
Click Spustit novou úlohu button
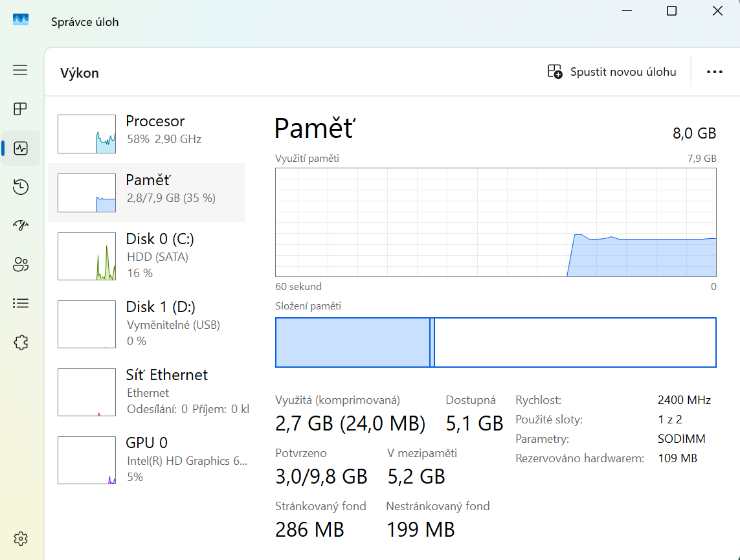[612, 72]
